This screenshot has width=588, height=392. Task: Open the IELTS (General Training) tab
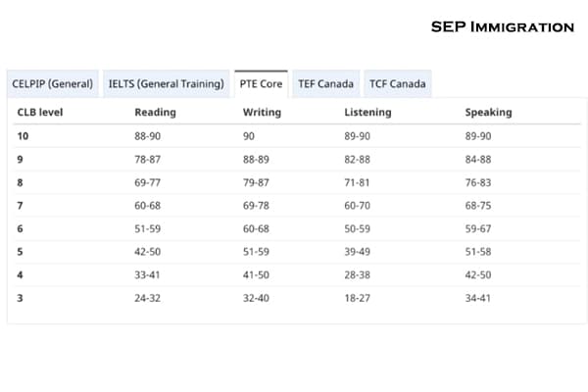click(x=166, y=84)
